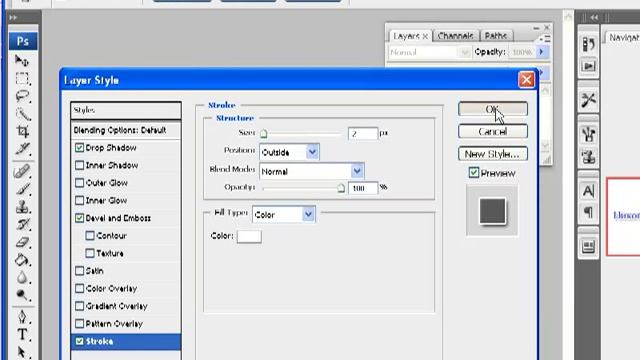Open the Navigator panel tab

623,38
